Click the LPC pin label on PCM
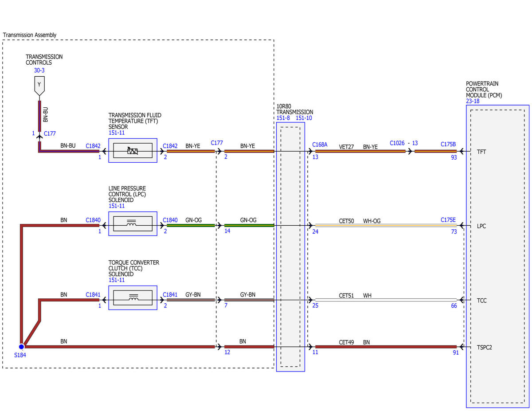The image size is (532, 411). tap(481, 226)
